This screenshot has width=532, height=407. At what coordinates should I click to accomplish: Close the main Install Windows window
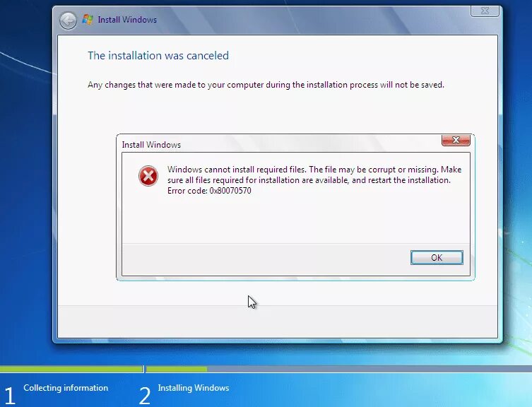[485, 11]
